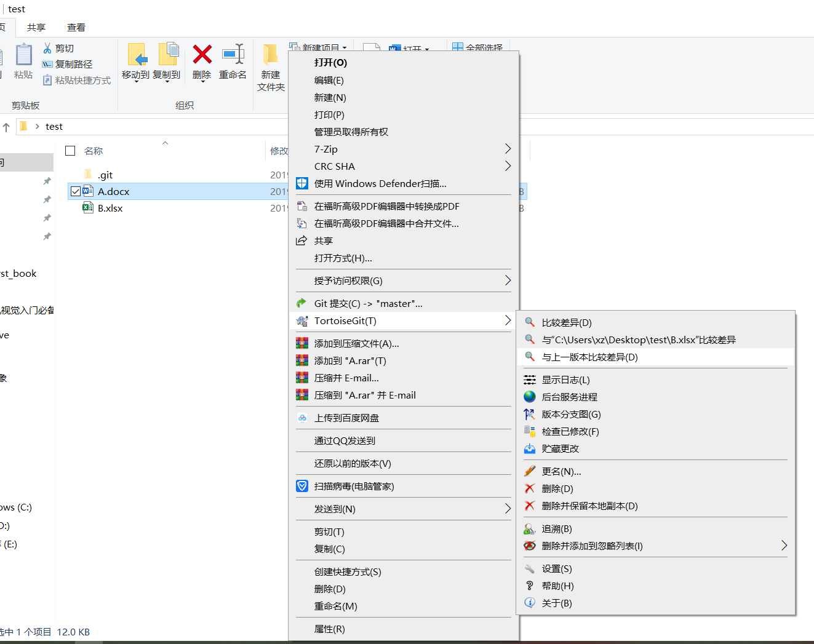This screenshot has height=644, width=814.
Task: Open the 复制到 dropdown arrow
Action: (x=167, y=82)
